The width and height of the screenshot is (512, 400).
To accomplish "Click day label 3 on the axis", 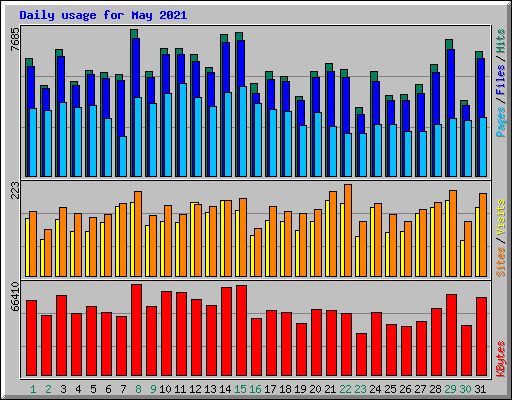I will [63, 389].
